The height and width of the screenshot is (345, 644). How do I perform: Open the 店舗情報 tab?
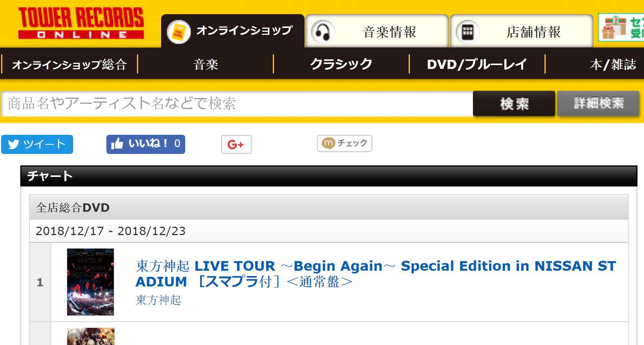[x=522, y=31]
